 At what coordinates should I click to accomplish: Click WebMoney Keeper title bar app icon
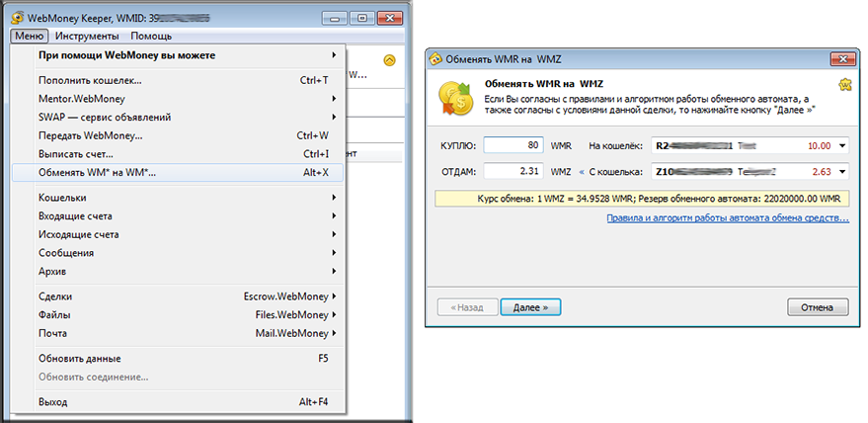click(18, 18)
